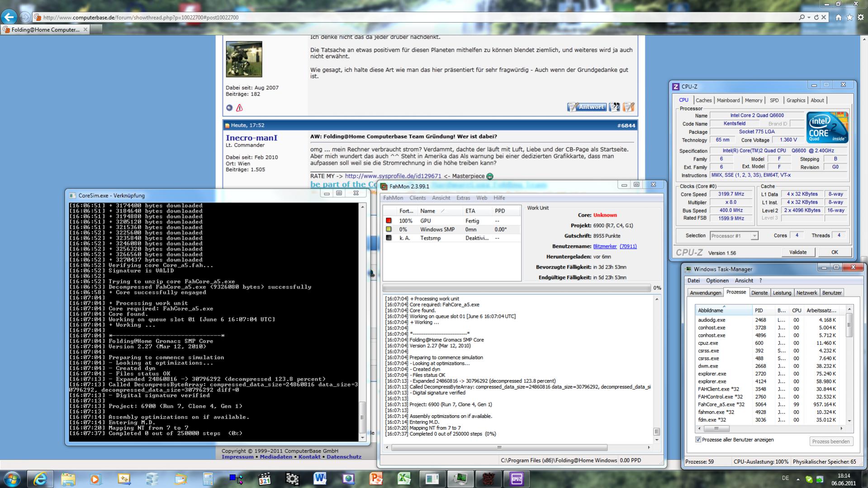Open the Windows Start menu
This screenshot has height=488, width=868.
click(x=11, y=479)
